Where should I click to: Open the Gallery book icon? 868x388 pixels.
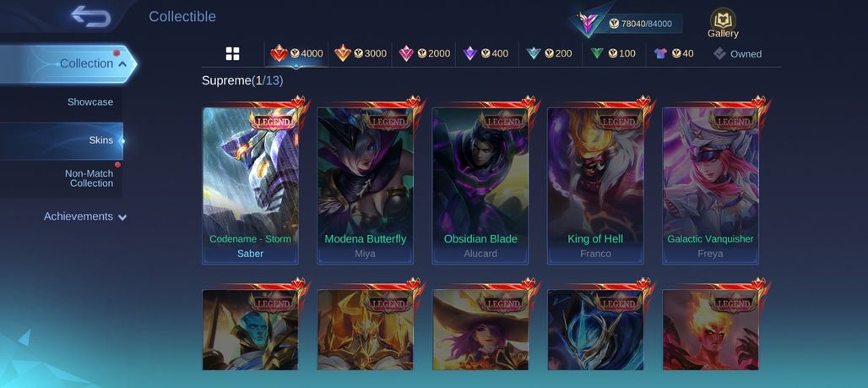[x=723, y=24]
